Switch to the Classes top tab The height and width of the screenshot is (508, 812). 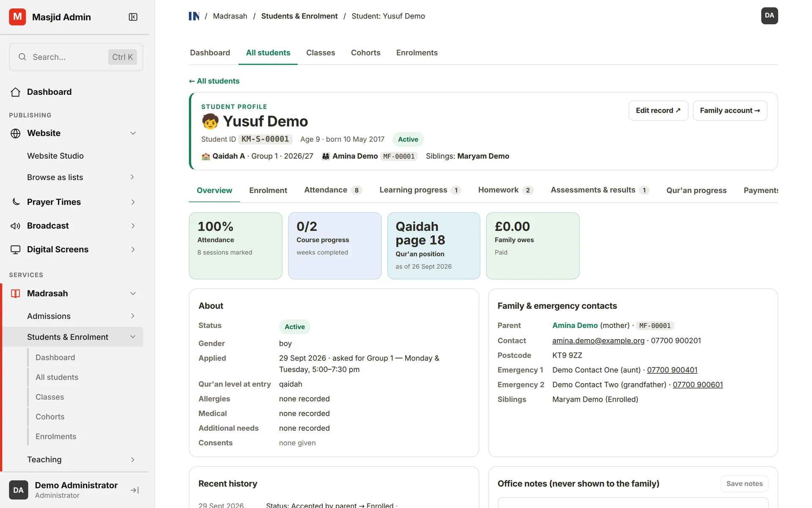321,53
